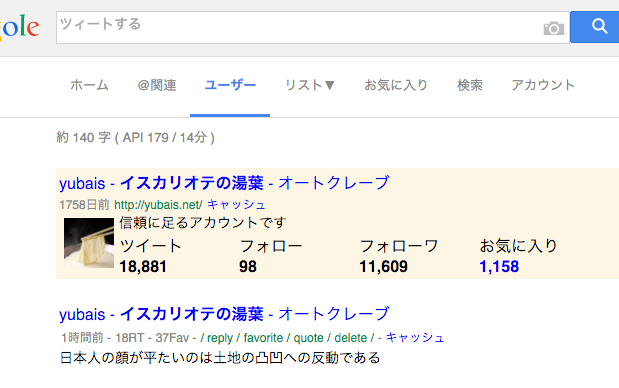This screenshot has width=619, height=388.
Task: Click the favorite link on the tweet
Action: pos(263,338)
